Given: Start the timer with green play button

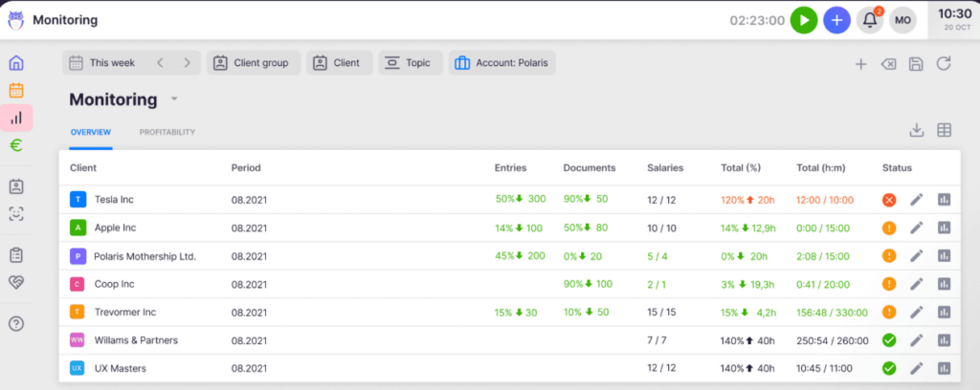Looking at the screenshot, I should (804, 20).
